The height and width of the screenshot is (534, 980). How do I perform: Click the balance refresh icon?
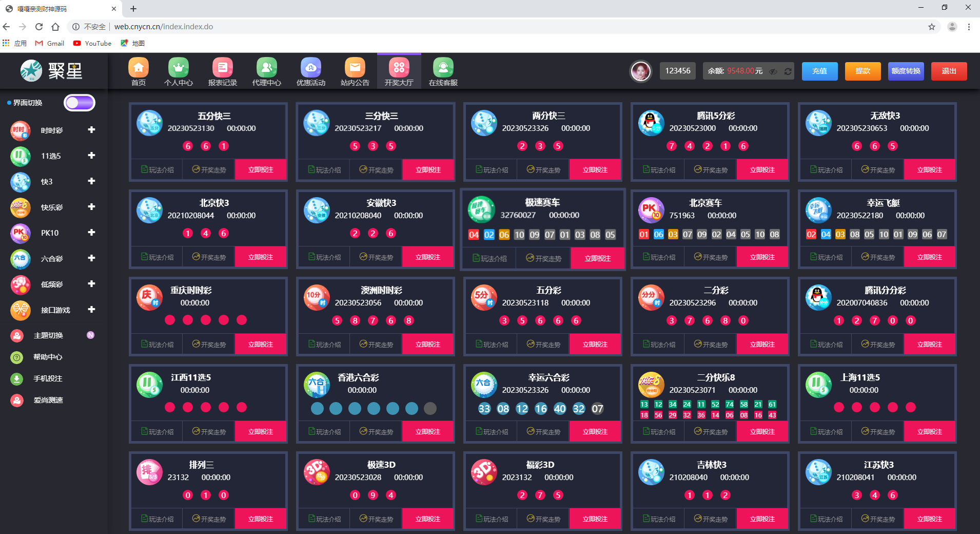(x=788, y=71)
